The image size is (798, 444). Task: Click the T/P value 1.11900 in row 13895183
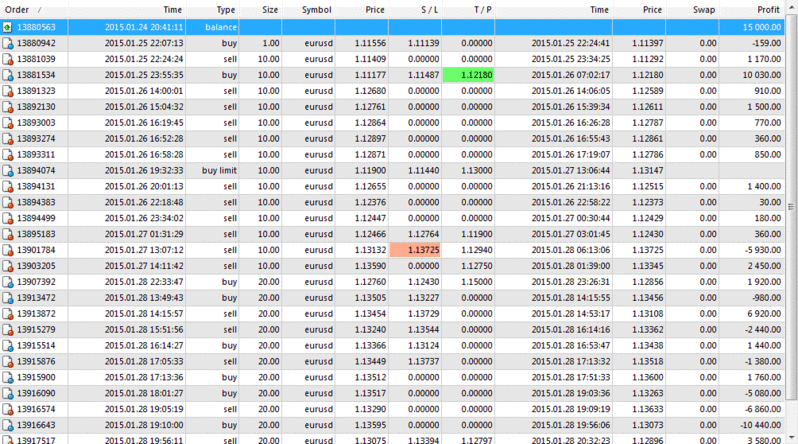click(x=477, y=234)
